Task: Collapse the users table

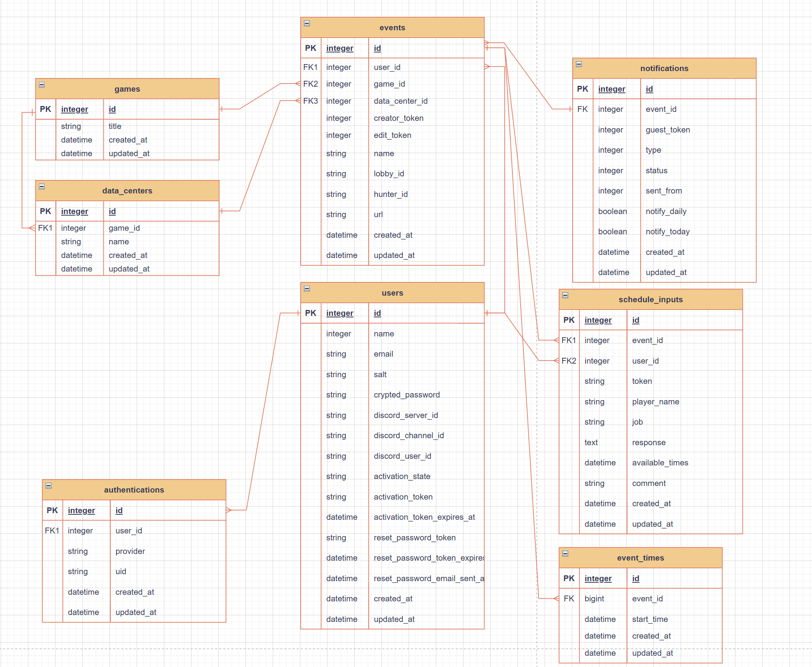Action: [307, 289]
